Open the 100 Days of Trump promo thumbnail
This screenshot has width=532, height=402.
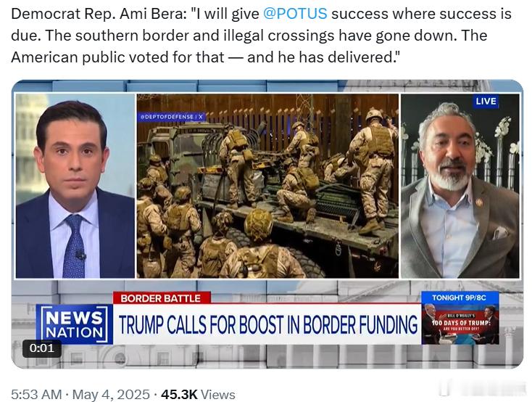460,324
